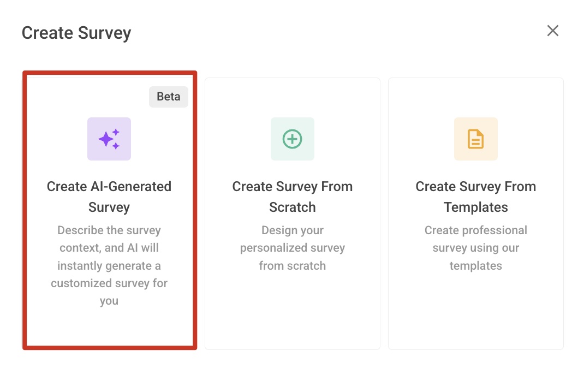
Task: Choose the Create Survey From Templates title
Action: [x=475, y=197]
